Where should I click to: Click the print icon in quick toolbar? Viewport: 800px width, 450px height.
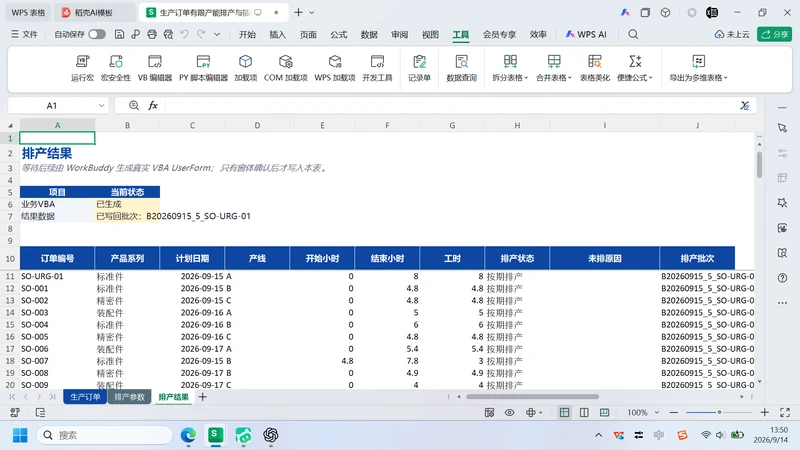tap(152, 34)
